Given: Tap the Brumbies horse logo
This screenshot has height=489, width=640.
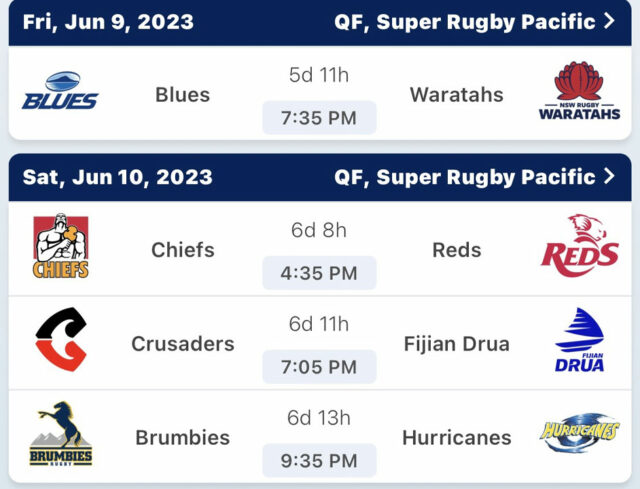Looking at the screenshot, I should 61,433.
